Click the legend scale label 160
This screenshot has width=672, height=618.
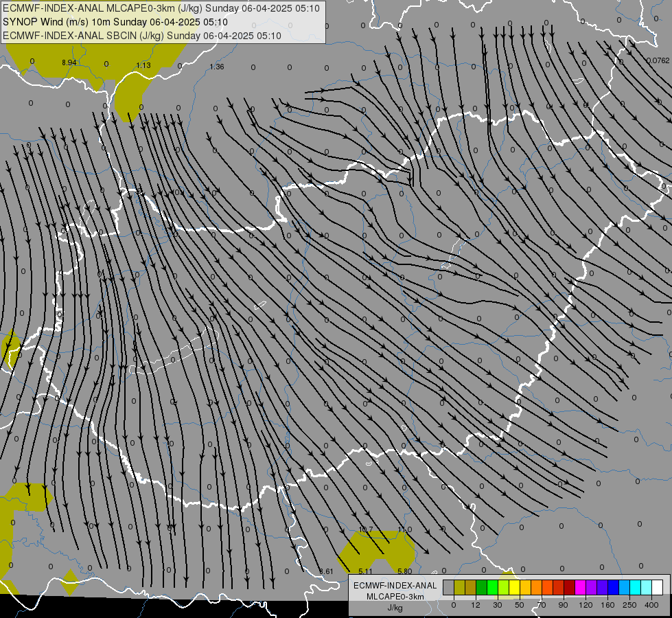607,605
